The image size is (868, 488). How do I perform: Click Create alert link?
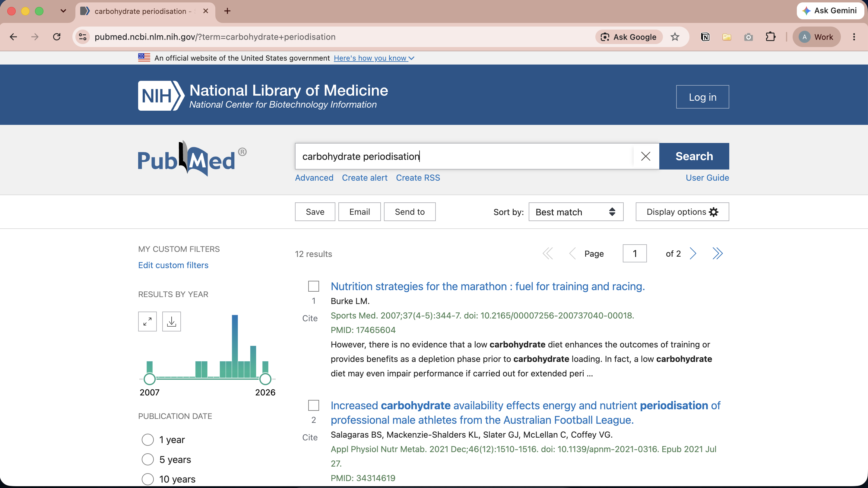click(x=365, y=178)
